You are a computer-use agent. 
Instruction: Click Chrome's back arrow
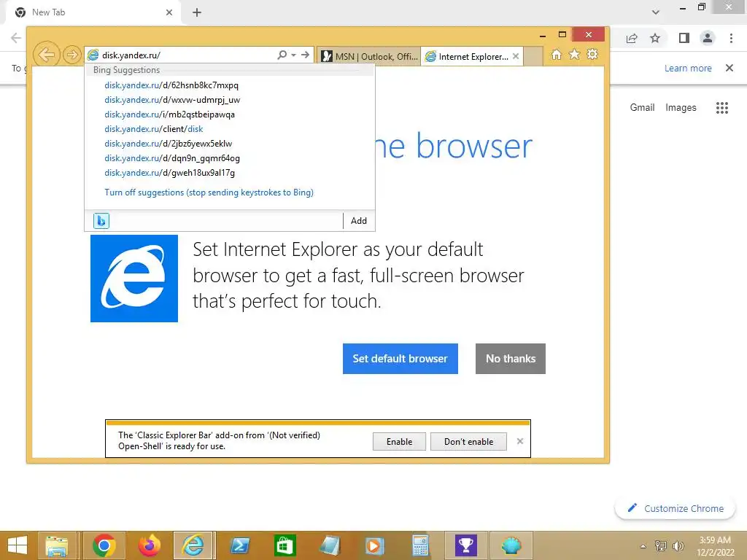[16, 38]
